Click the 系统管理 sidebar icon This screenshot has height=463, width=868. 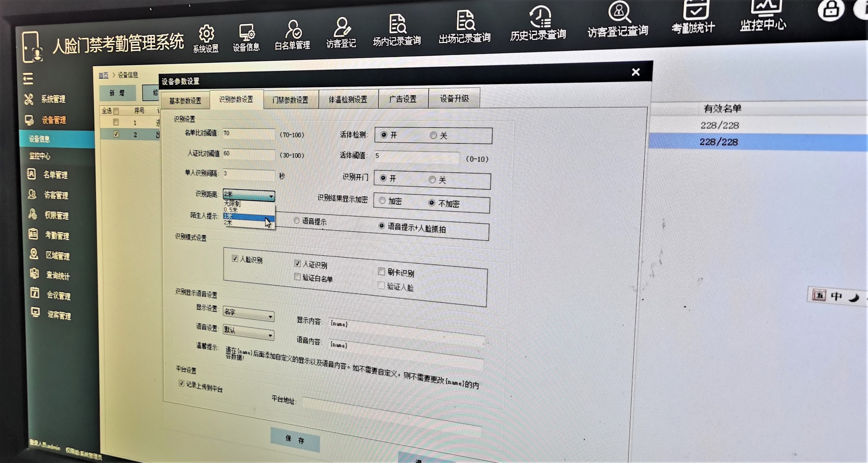coord(29,99)
